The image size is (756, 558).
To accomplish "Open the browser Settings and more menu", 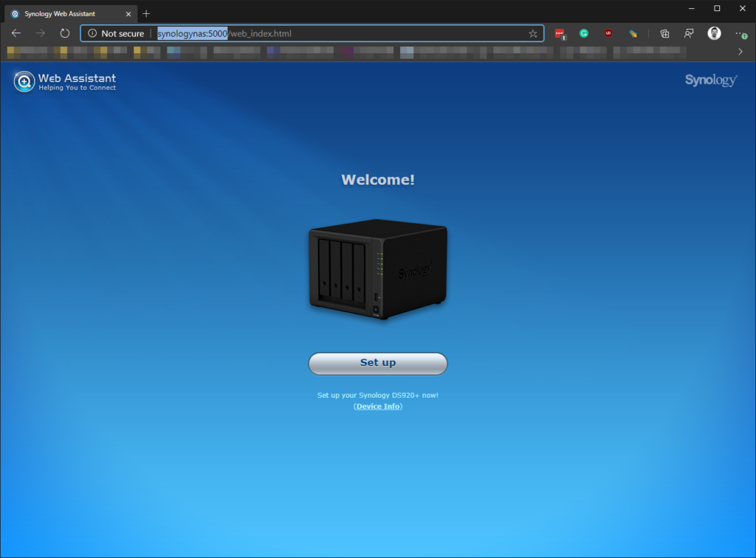I will coord(740,33).
